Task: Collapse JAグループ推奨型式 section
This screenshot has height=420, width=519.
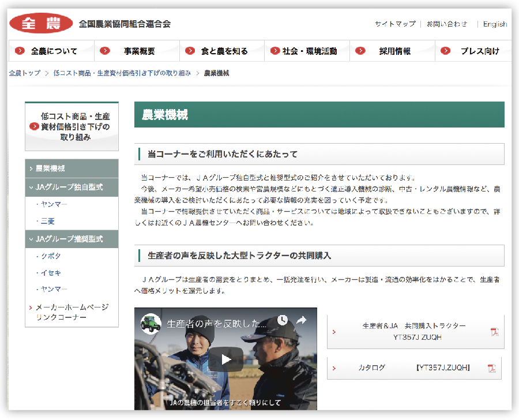Action: (72, 239)
